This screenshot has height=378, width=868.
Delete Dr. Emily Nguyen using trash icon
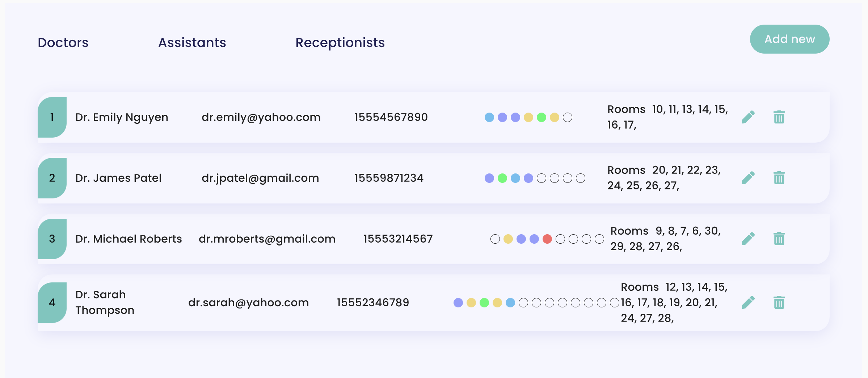tap(779, 117)
